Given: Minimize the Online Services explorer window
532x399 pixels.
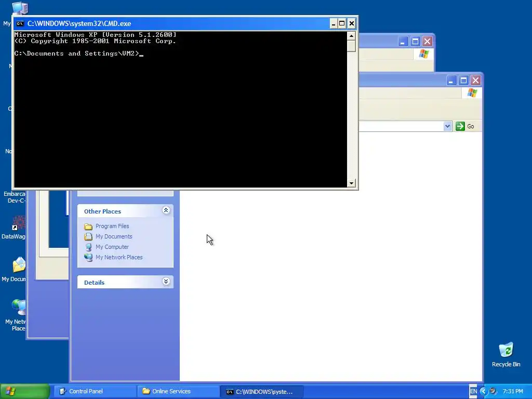Looking at the screenshot, I should [x=451, y=81].
